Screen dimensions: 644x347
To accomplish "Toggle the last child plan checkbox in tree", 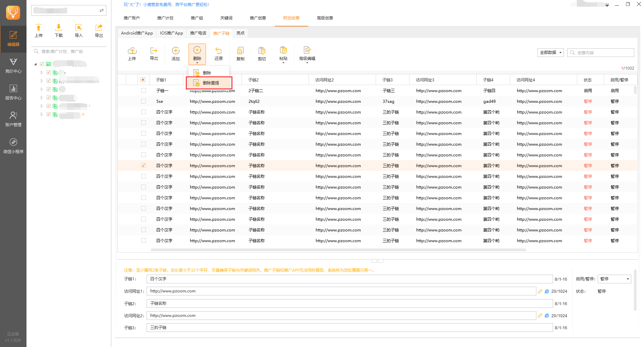I will pos(49,114).
